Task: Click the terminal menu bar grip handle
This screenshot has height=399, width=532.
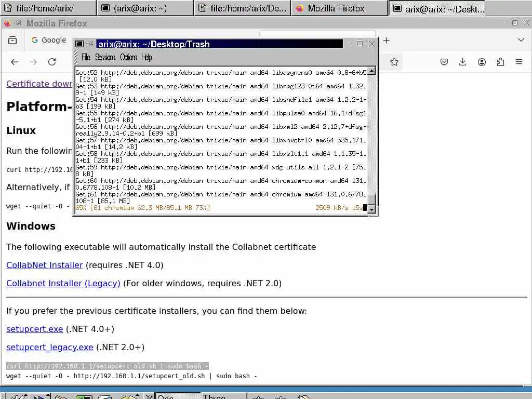Action: click(76, 57)
